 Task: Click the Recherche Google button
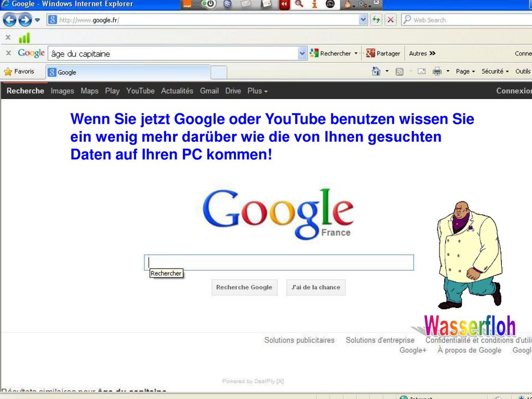click(x=244, y=287)
